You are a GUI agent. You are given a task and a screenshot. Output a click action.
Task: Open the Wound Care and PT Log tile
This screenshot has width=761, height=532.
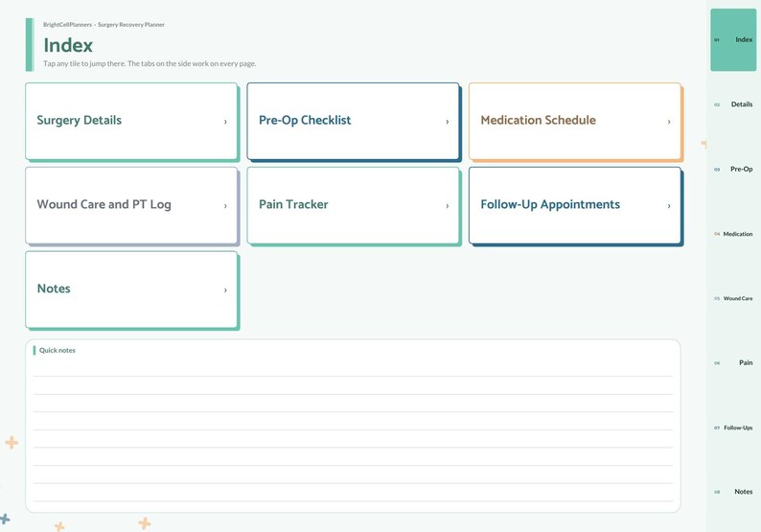pyautogui.click(x=131, y=205)
